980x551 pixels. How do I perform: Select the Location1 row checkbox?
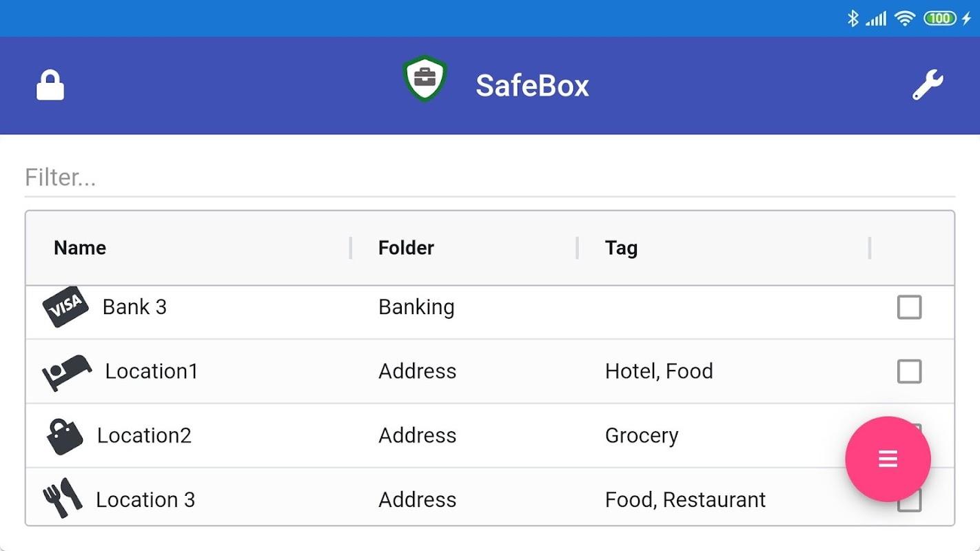[909, 371]
